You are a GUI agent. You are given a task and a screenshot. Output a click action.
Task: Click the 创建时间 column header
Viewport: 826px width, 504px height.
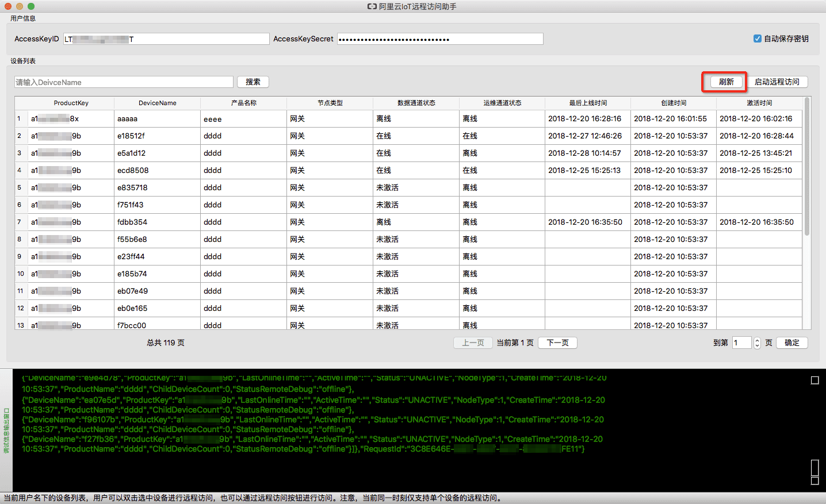pos(674,103)
